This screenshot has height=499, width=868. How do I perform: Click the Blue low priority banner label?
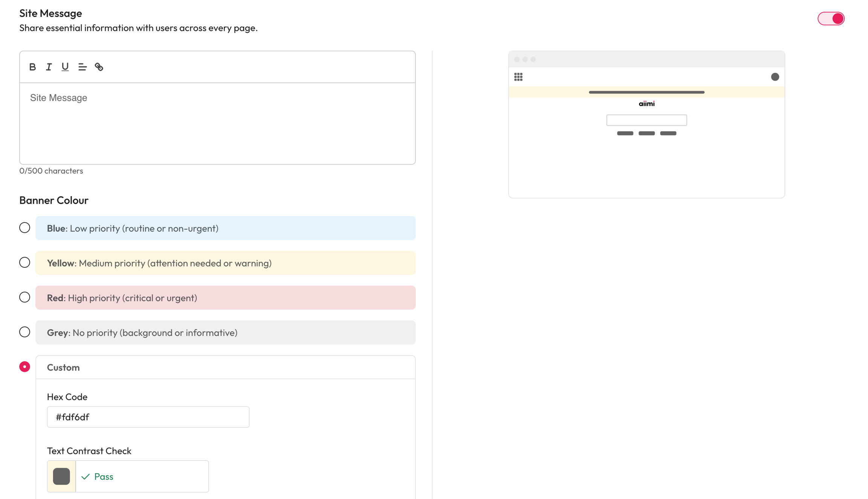pyautogui.click(x=225, y=228)
